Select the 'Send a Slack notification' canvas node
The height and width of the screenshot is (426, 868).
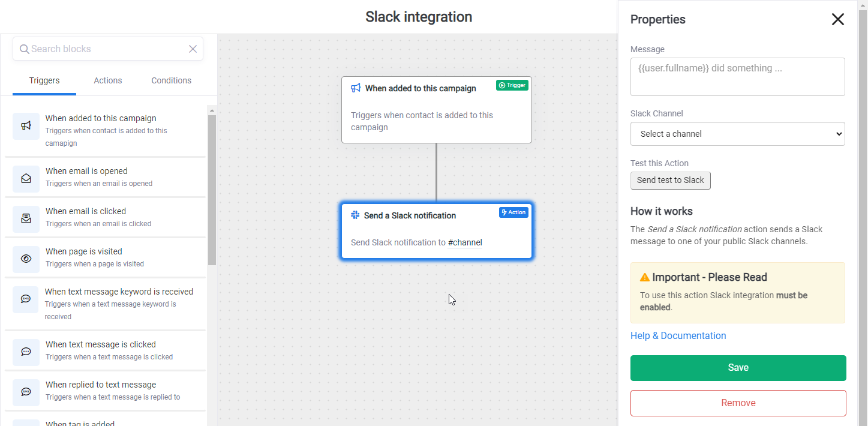[x=437, y=231]
